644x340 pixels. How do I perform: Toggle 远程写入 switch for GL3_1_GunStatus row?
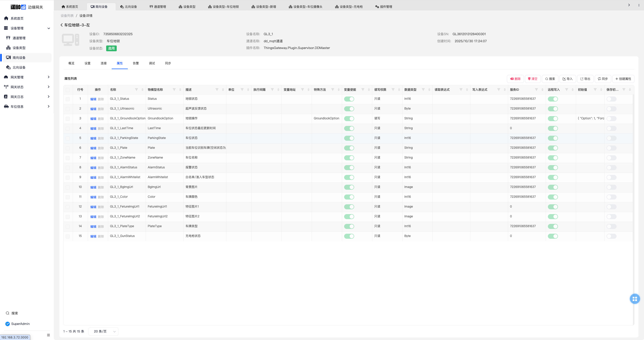[553, 236]
